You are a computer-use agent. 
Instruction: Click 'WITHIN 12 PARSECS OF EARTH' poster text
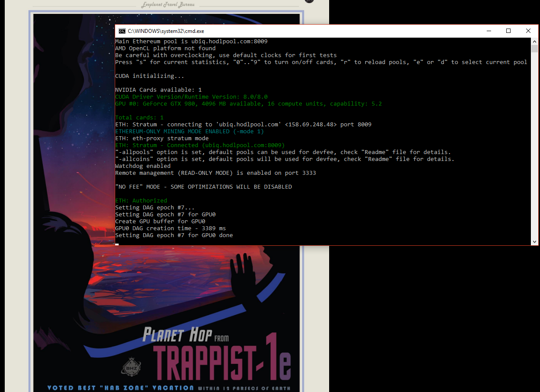click(244, 388)
